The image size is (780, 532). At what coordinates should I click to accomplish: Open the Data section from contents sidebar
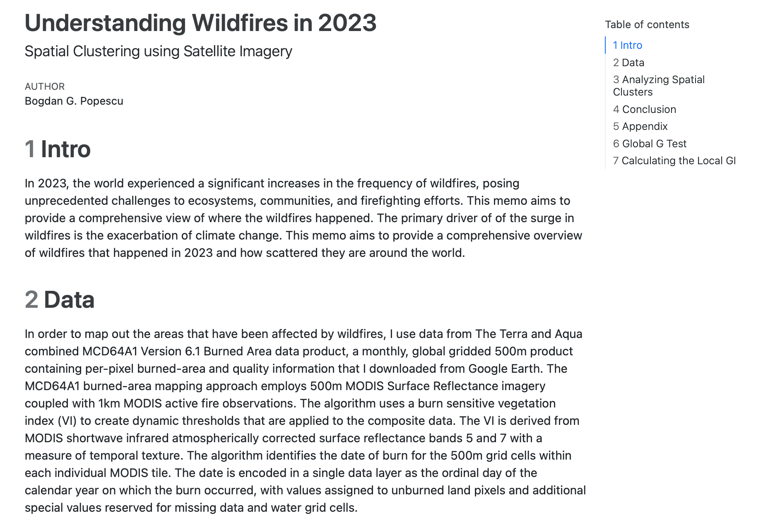(x=628, y=62)
